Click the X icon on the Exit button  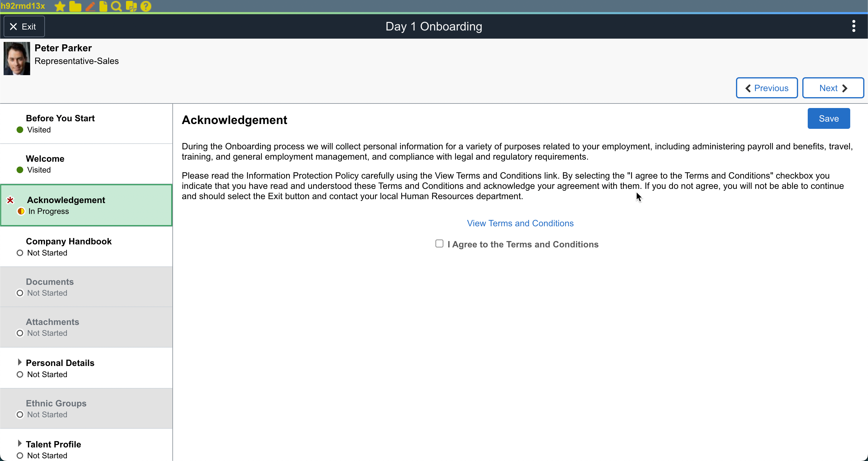coord(14,26)
